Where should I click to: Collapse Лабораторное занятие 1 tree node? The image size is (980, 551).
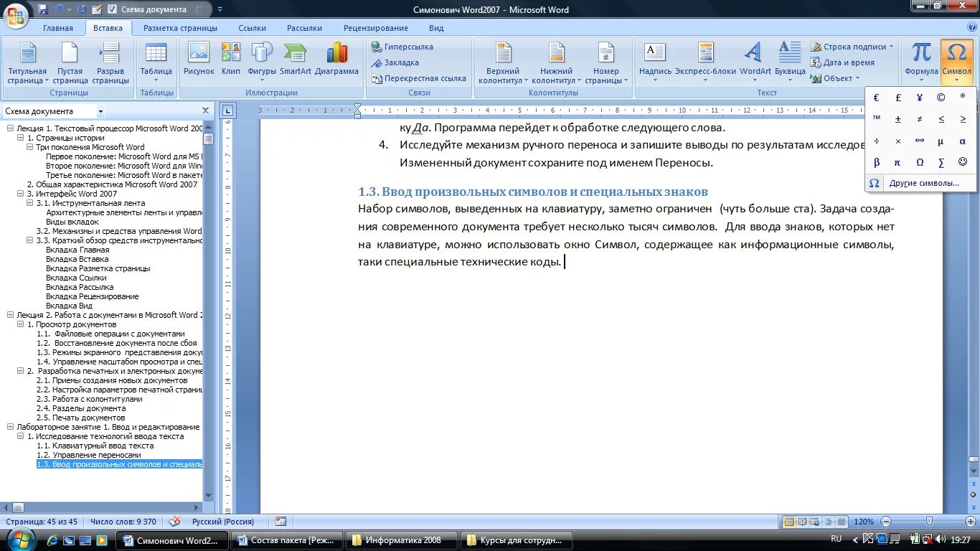(x=10, y=427)
